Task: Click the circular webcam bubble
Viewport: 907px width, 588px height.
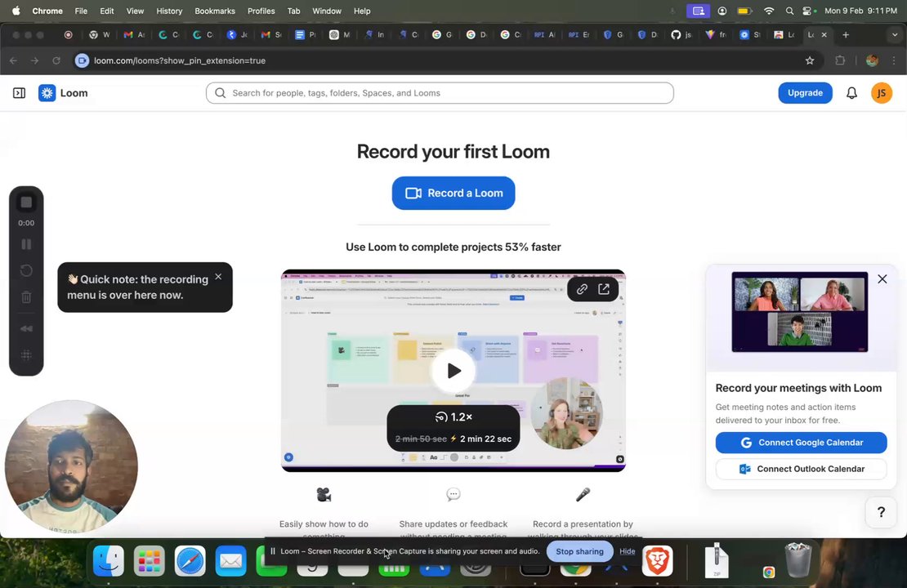Action: point(71,466)
